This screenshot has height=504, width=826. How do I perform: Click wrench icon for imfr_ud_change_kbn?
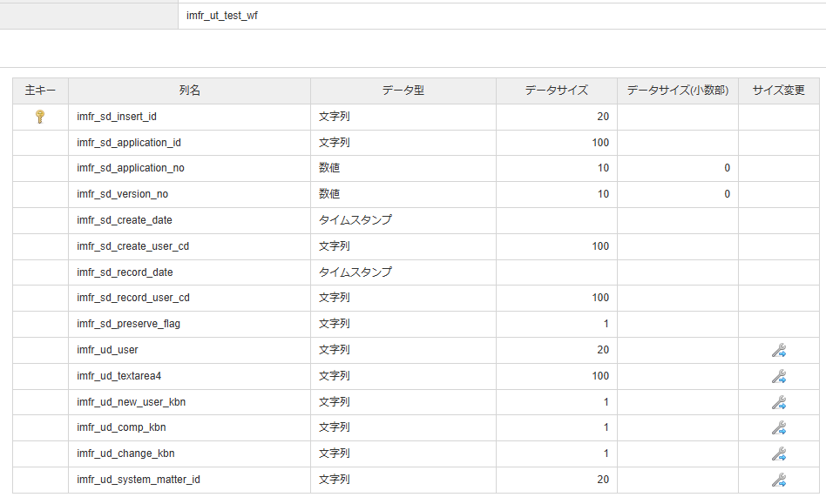click(x=779, y=454)
